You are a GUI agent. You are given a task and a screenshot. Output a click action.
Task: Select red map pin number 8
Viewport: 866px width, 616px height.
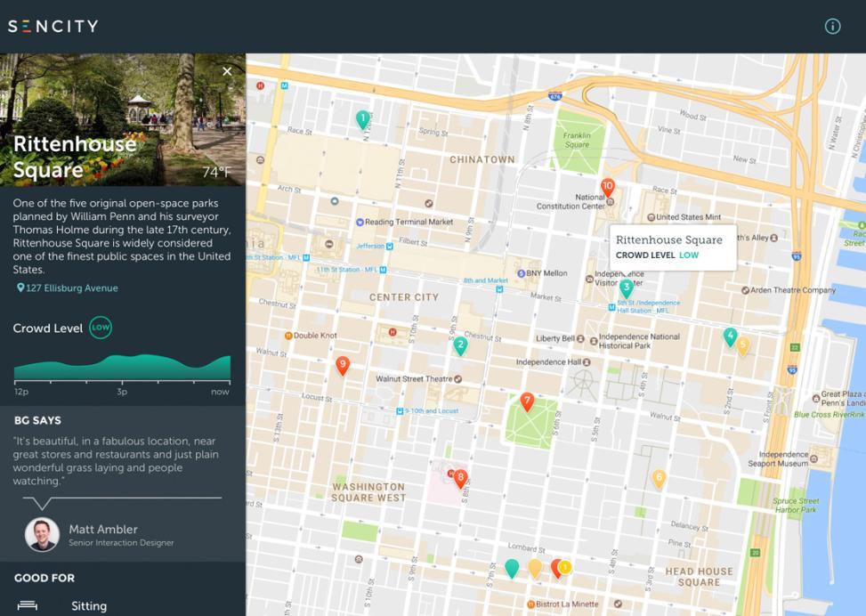coord(460,478)
